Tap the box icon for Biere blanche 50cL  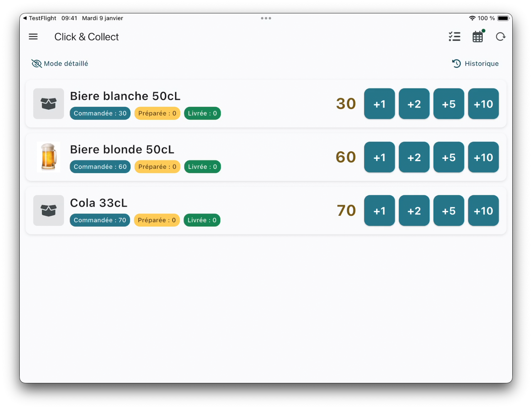point(49,103)
